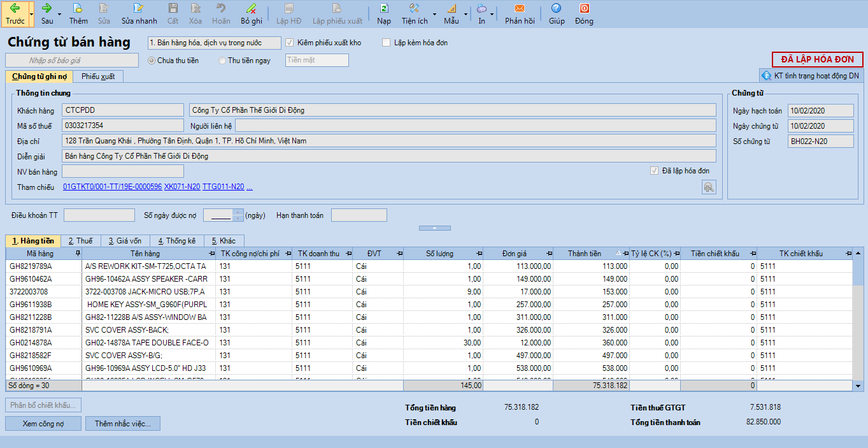
Task: Open reference link XK071-N20
Action: coord(182,187)
